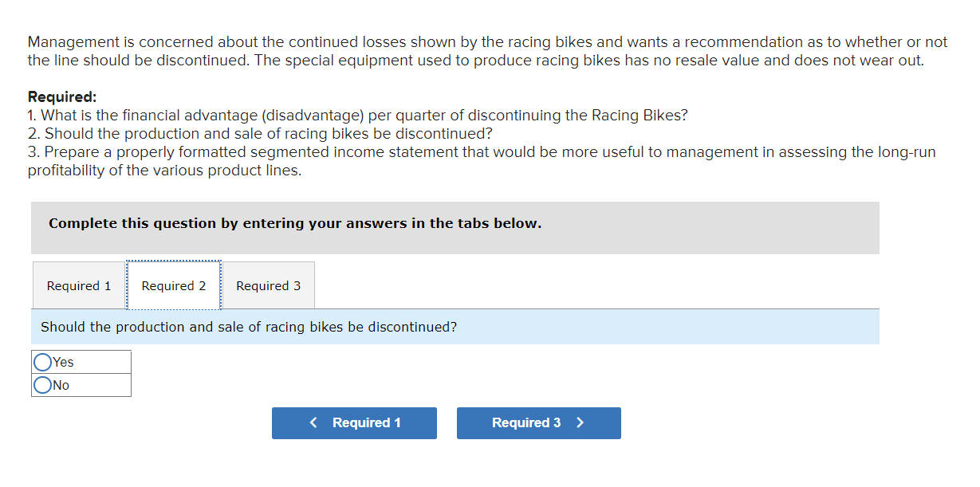The height and width of the screenshot is (487, 980).
Task: Open the Required 3 tab
Action: tap(268, 285)
